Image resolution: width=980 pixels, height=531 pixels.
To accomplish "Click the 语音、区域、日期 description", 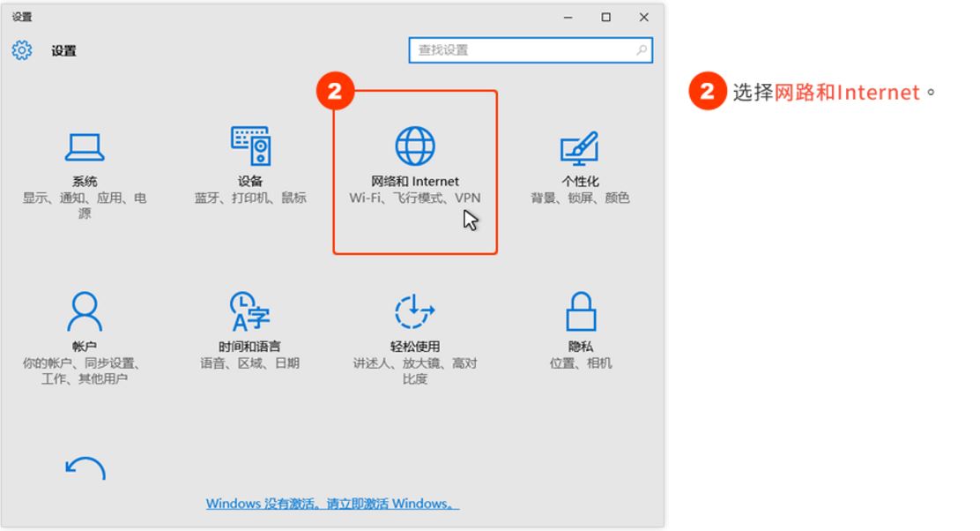I will pyautogui.click(x=250, y=363).
